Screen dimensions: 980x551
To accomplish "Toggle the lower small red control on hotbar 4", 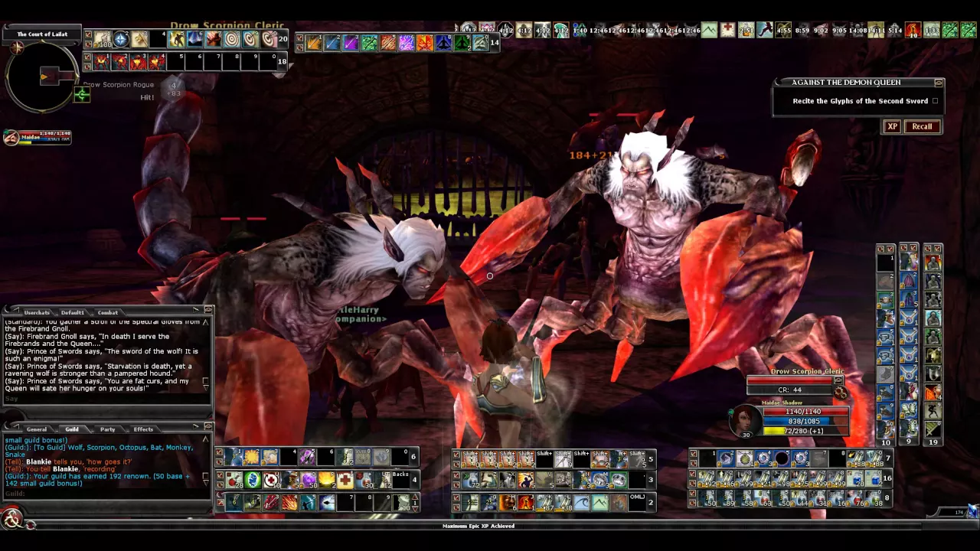I will point(220,484).
